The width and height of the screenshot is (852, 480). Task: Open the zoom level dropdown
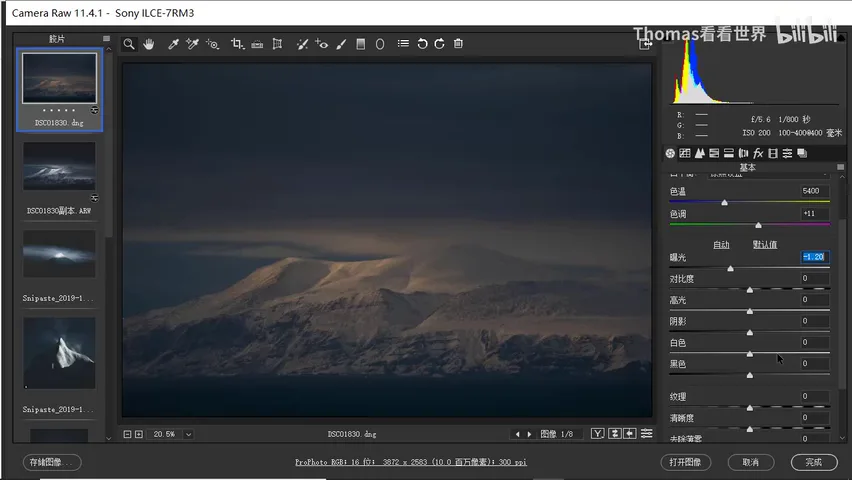pos(188,434)
